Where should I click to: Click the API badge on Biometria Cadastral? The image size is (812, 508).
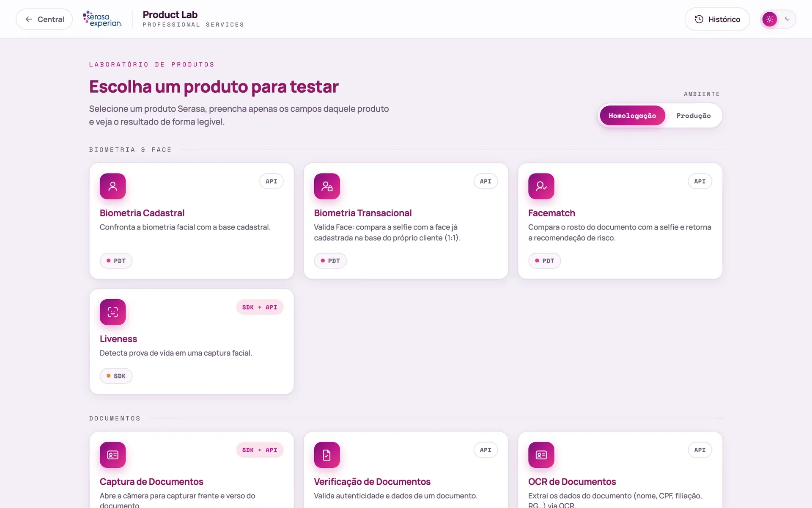tap(272, 181)
